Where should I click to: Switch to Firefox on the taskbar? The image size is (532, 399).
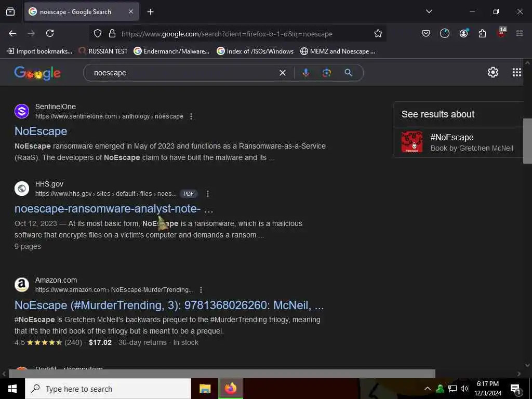click(x=231, y=389)
